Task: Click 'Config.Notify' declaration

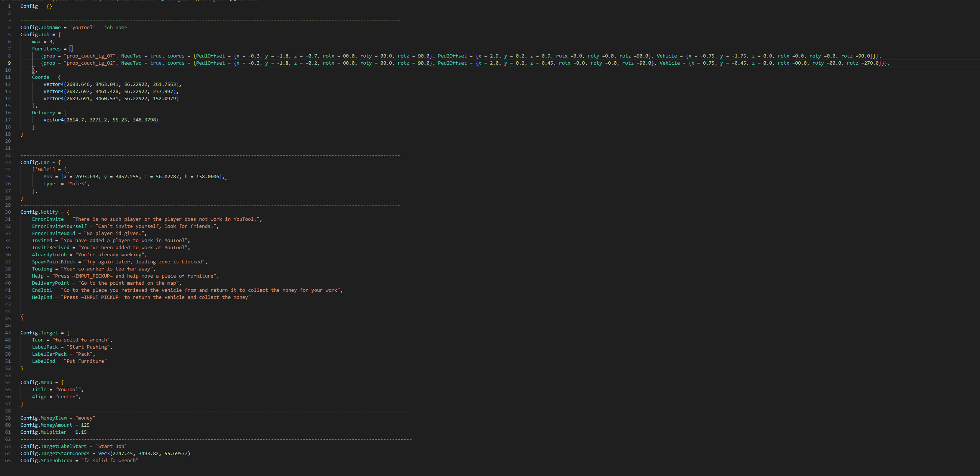Action: coord(39,212)
